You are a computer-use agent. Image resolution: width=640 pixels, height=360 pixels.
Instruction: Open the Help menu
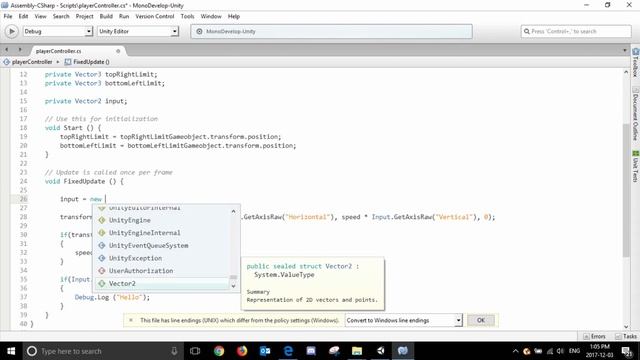coord(233,16)
